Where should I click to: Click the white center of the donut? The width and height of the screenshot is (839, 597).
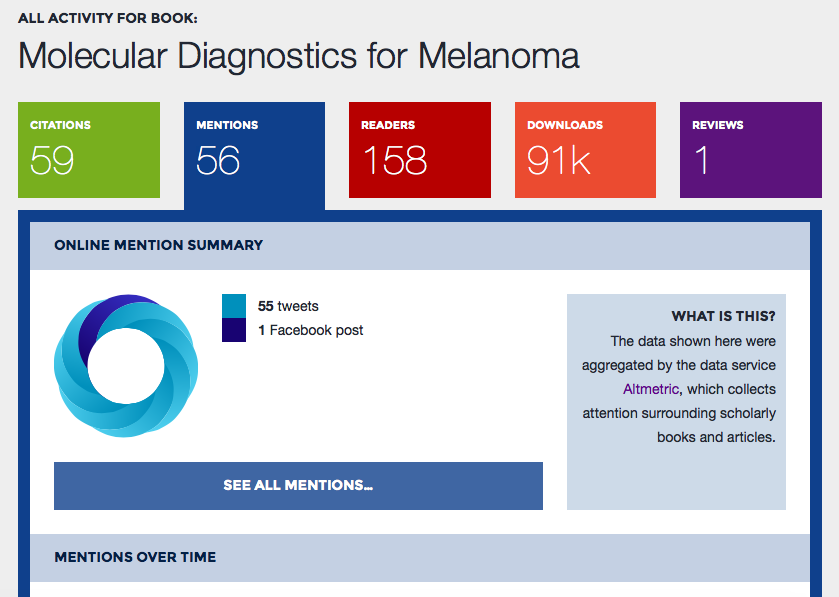point(126,368)
